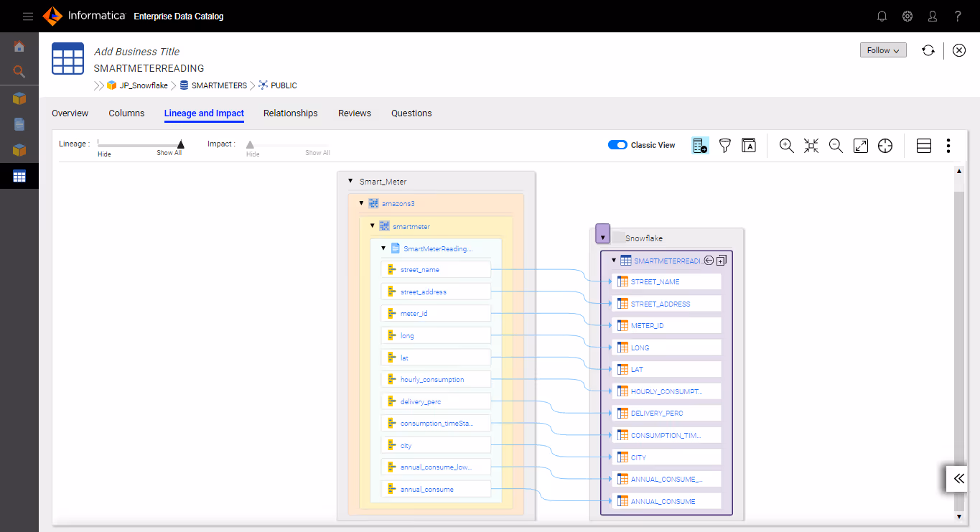Click the business terms overlay icon
The height and width of the screenshot is (532, 980).
[749, 146]
